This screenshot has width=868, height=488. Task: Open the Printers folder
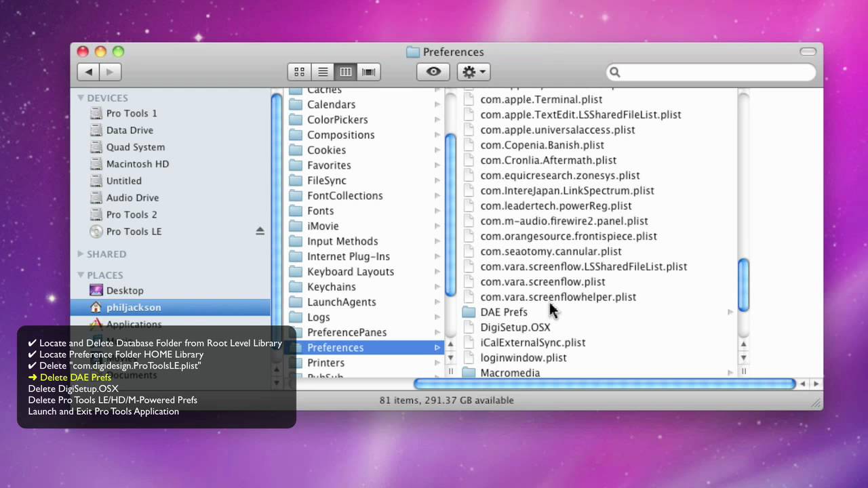click(x=325, y=363)
